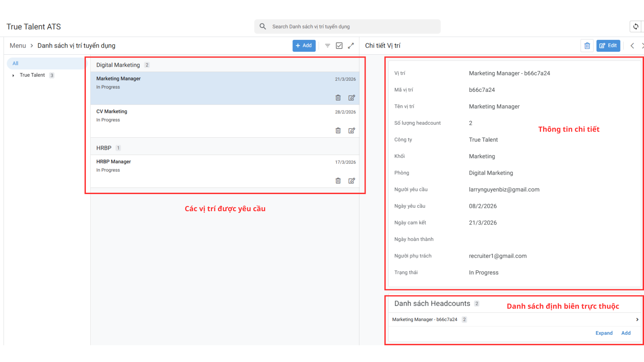644x362 pixels.
Task: Click the blue Add button
Action: click(x=304, y=46)
